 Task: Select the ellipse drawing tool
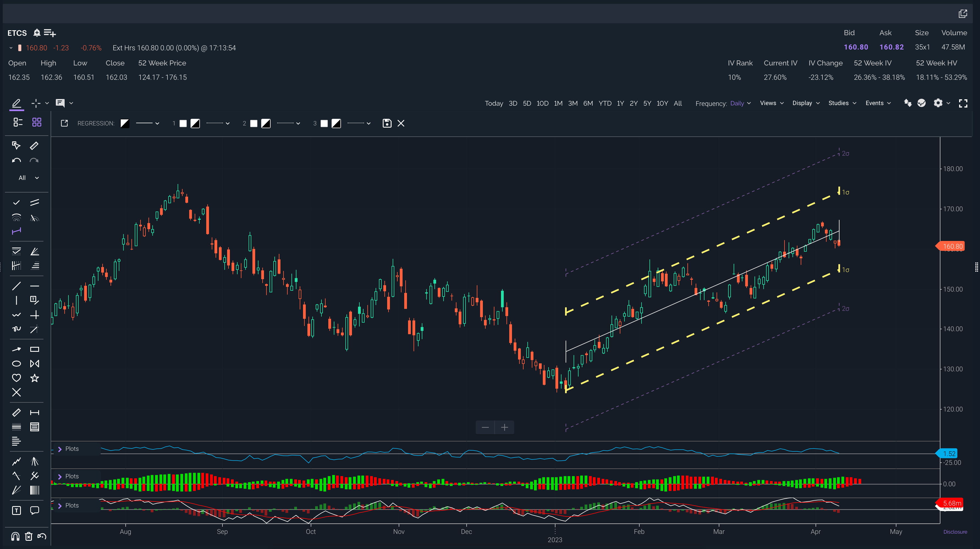[16, 364]
